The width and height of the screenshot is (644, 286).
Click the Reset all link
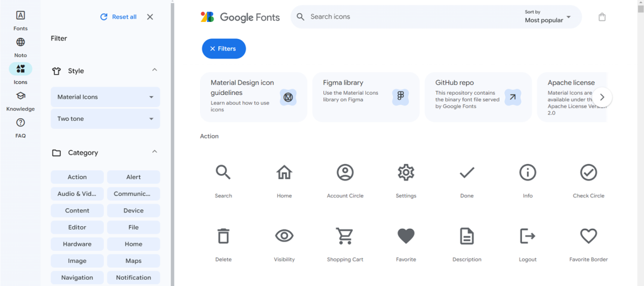click(x=124, y=17)
